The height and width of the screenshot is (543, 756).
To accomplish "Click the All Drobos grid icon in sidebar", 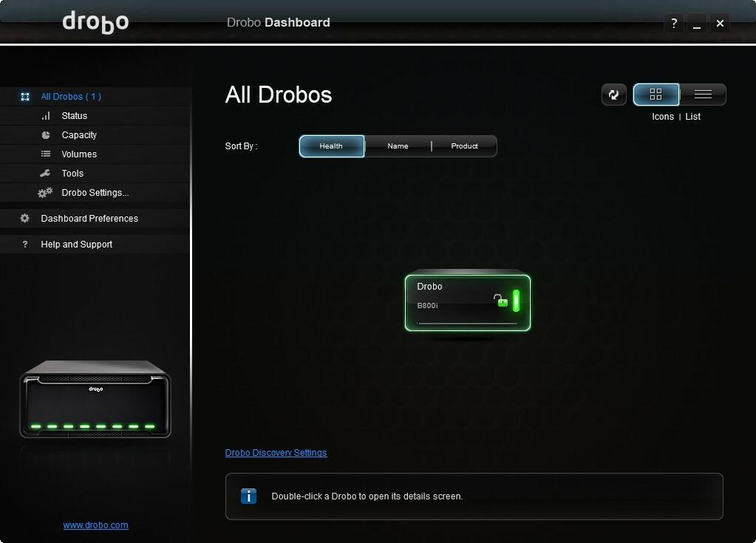I will [25, 97].
